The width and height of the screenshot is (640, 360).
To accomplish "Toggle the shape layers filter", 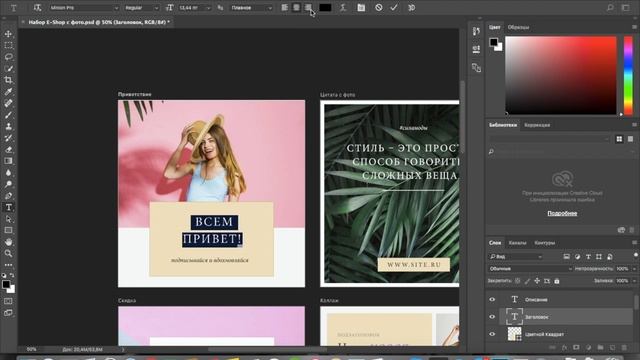I will pos(599,257).
